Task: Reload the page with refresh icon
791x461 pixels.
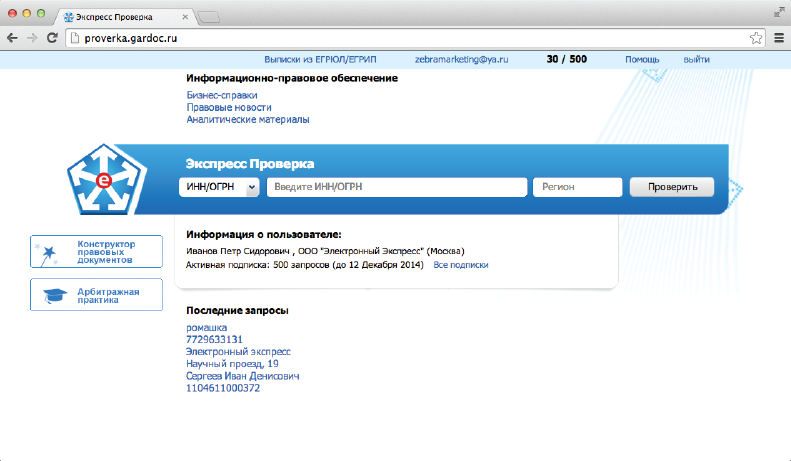Action: (52, 38)
